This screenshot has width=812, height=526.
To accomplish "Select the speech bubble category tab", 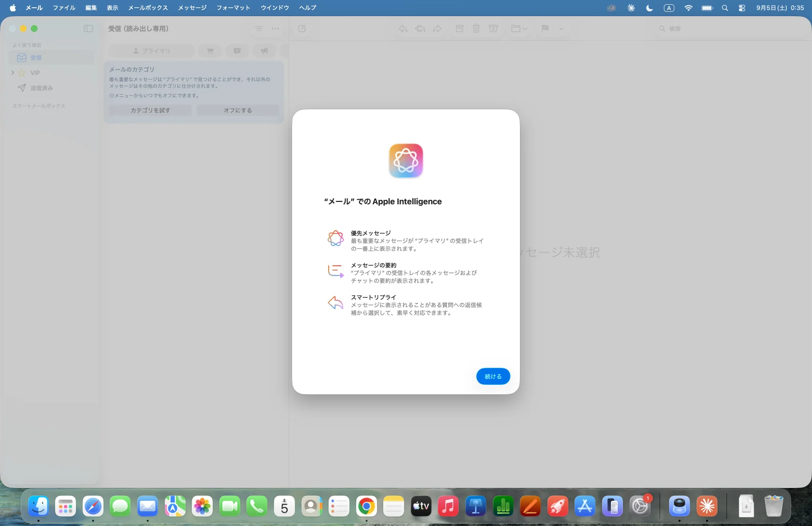I will coord(237,51).
